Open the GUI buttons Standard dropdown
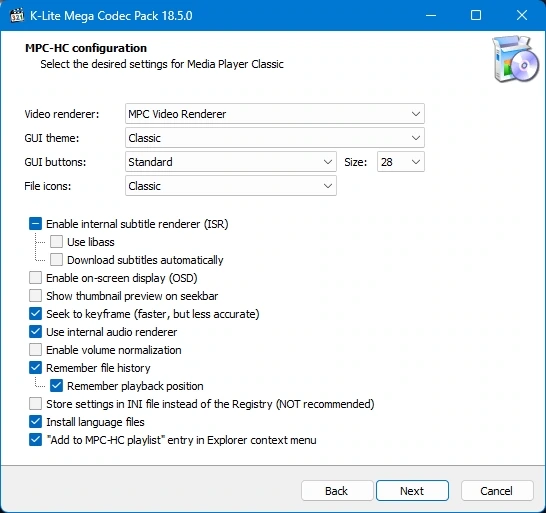The width and height of the screenshot is (546, 513). click(231, 162)
